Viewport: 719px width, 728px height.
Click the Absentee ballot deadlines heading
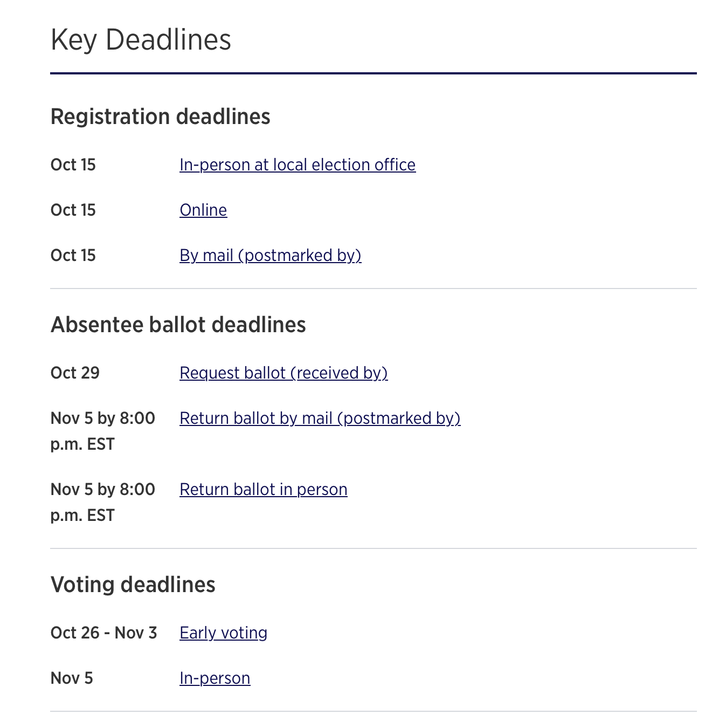coord(178,325)
